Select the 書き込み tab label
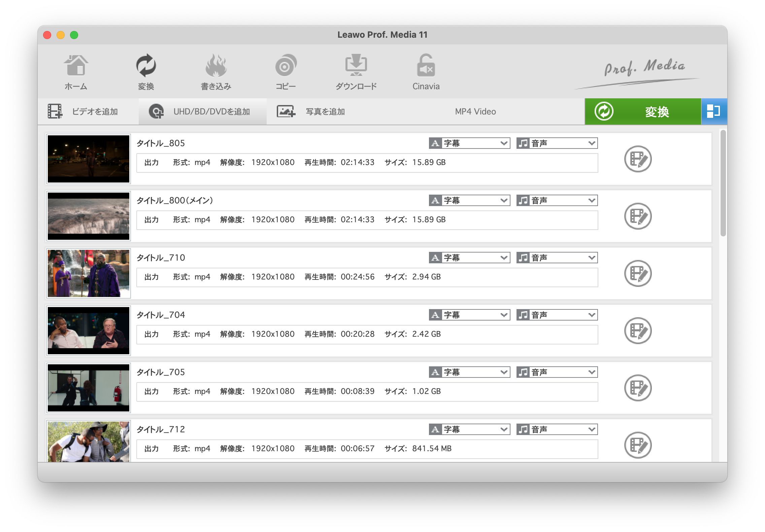 pyautogui.click(x=216, y=87)
